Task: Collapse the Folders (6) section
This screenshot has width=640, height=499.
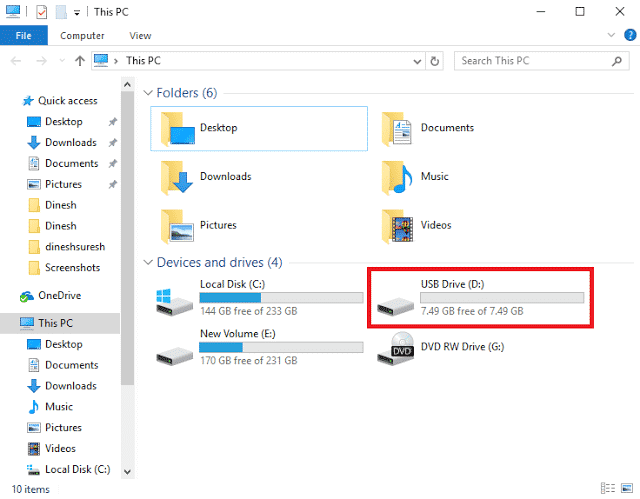Action: click(148, 93)
